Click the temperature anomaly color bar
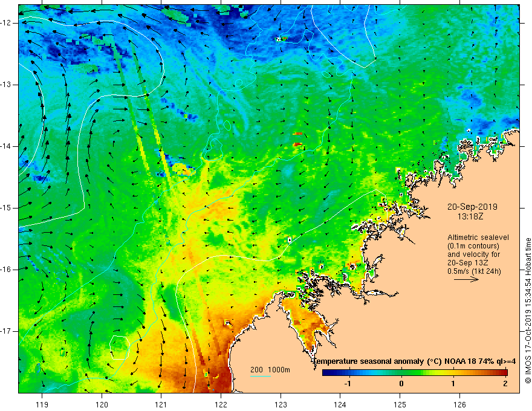Screen dimensions: 532x411 [415, 372]
